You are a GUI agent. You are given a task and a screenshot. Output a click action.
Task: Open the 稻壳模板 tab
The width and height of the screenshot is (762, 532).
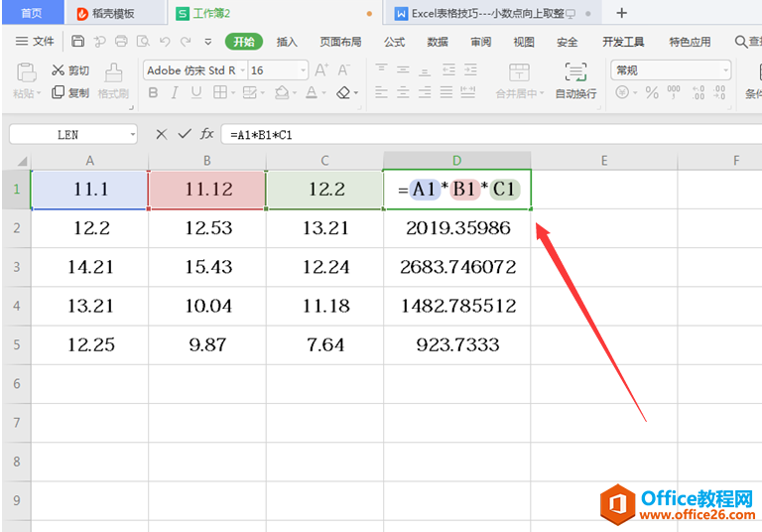[115, 13]
